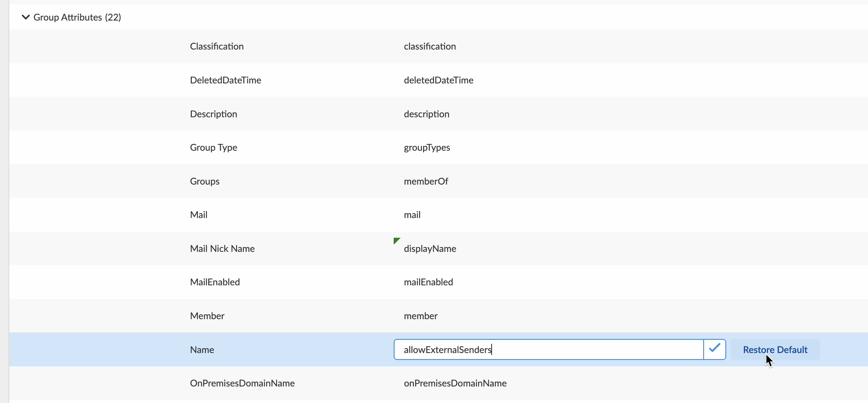Select the deletedDateTime mapping value
This screenshot has width=868, height=403.
point(438,80)
